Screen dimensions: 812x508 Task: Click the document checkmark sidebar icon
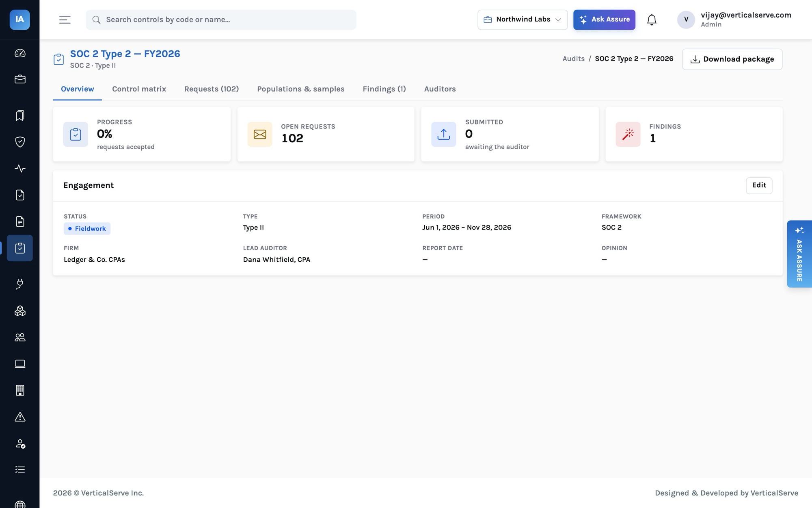[20, 195]
